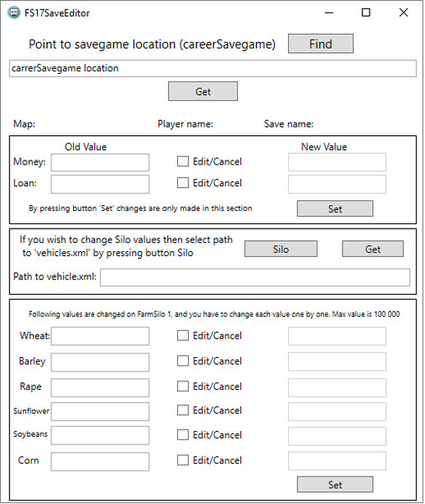Check the Wheat Edit/Cancel checkbox
This screenshot has width=425, height=504.
[183, 335]
